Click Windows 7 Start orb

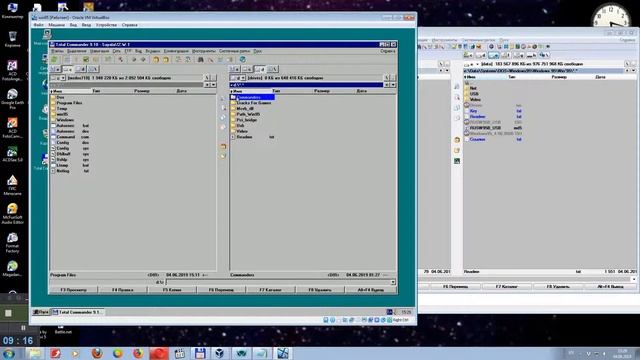tap(9, 353)
